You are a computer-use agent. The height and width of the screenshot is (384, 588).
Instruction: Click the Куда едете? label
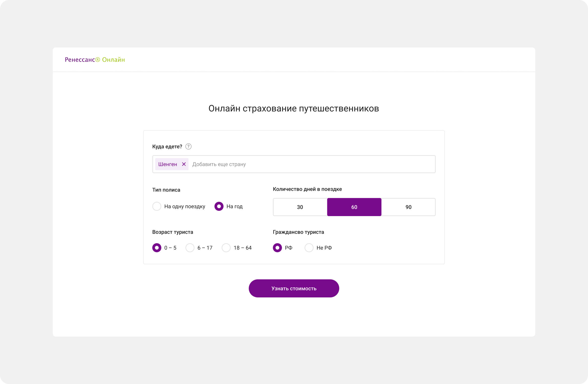pos(167,147)
